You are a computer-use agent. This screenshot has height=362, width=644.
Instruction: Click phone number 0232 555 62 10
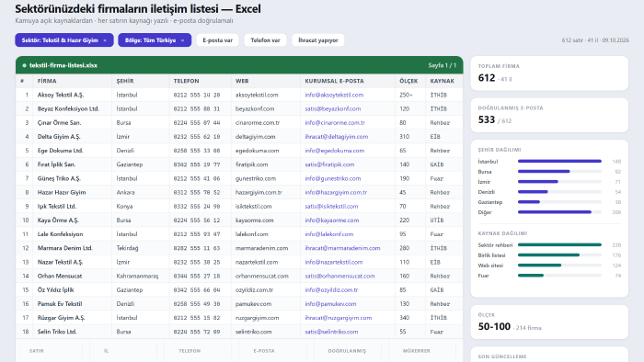(x=196, y=137)
